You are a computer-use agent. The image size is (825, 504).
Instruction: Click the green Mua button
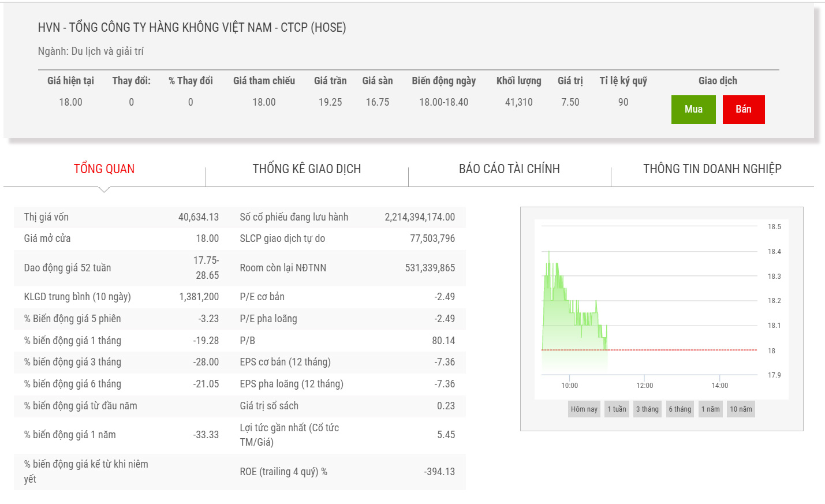pos(693,110)
